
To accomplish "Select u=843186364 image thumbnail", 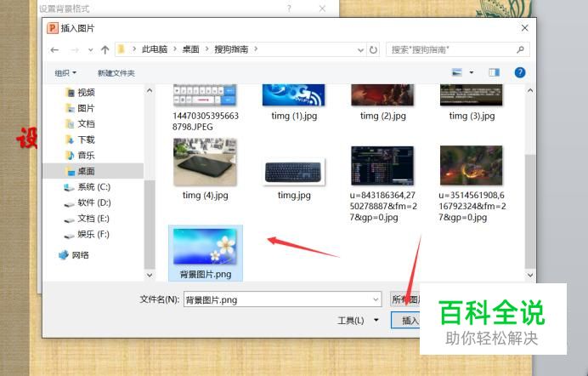I will click(x=382, y=166).
